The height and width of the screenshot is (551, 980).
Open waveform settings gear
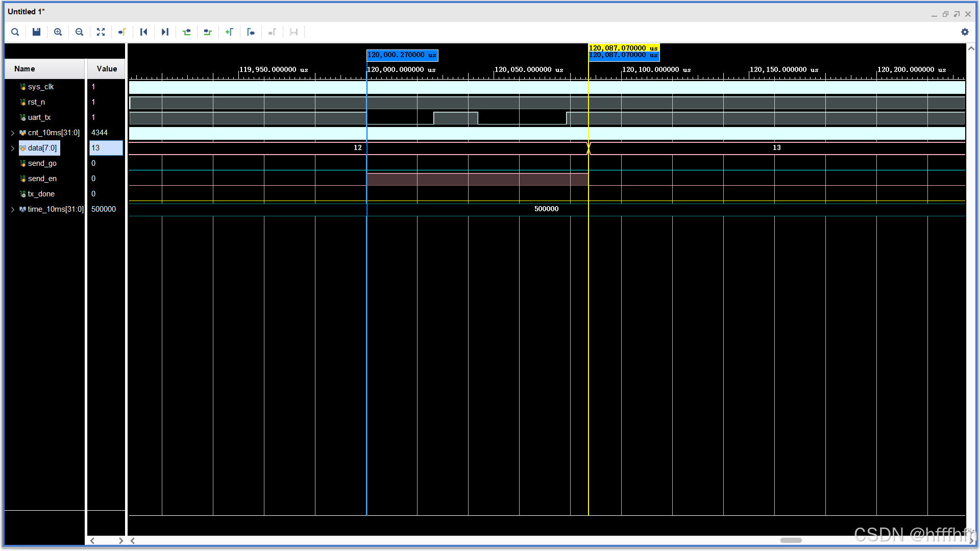coord(965,32)
